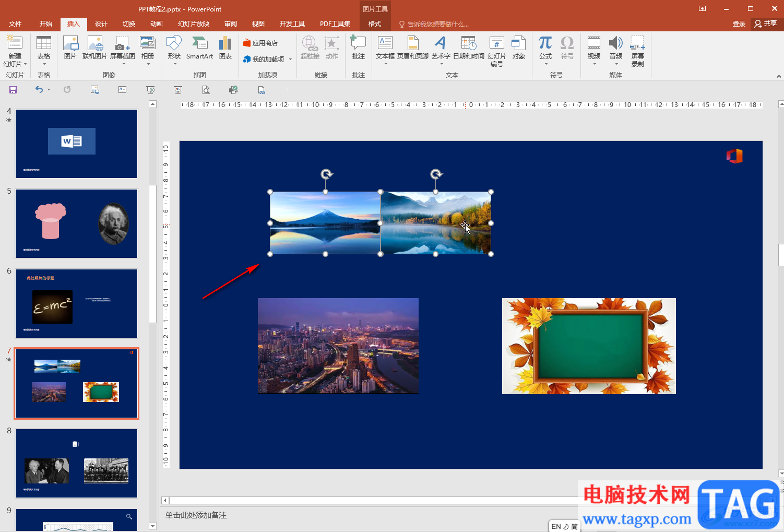Expand the Undo history dropdown
Image resolution: width=784 pixels, height=532 pixels.
tap(49, 90)
